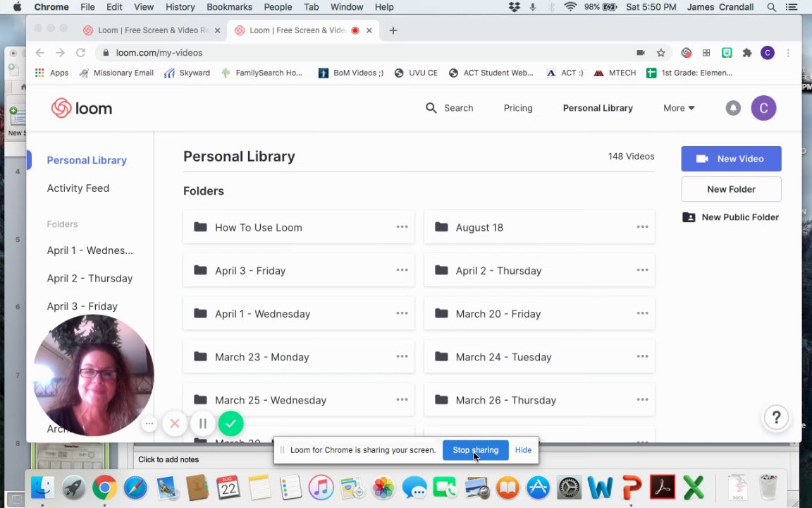The width and height of the screenshot is (812, 508).
Task: Open the Bookmarks menu in menu bar
Action: pyautogui.click(x=229, y=7)
